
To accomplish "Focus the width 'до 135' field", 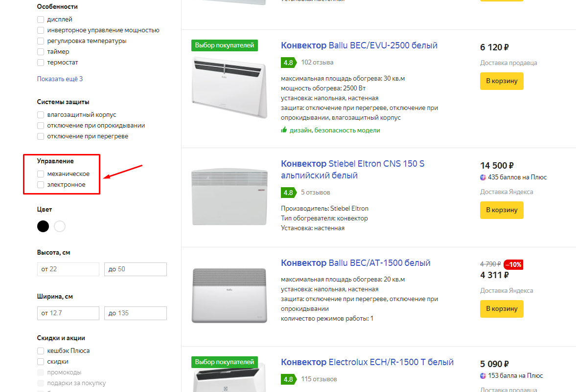I will click(135, 313).
